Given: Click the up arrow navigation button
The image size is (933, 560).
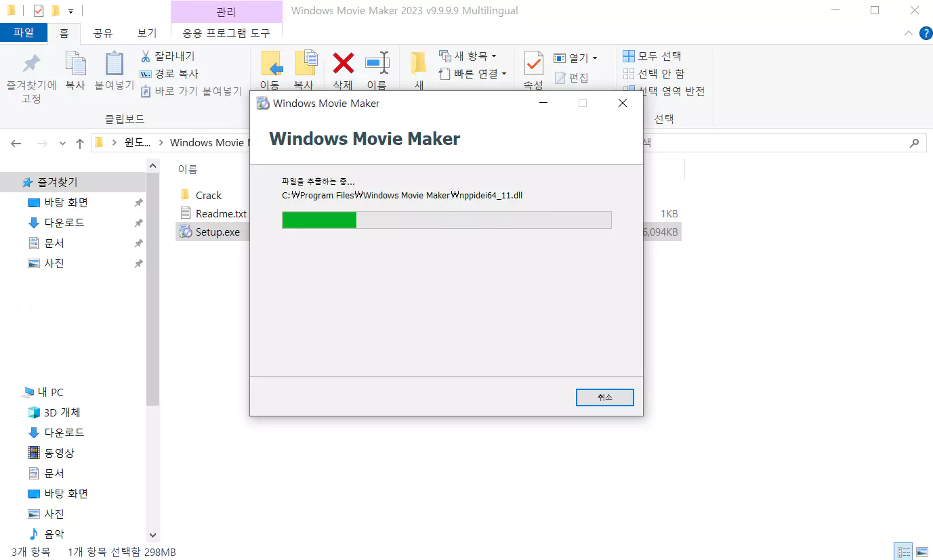Looking at the screenshot, I should tap(80, 144).
